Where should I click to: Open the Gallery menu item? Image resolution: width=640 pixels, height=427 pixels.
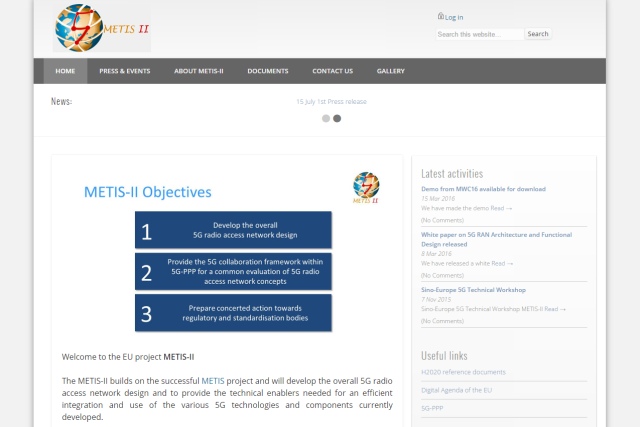(x=390, y=71)
